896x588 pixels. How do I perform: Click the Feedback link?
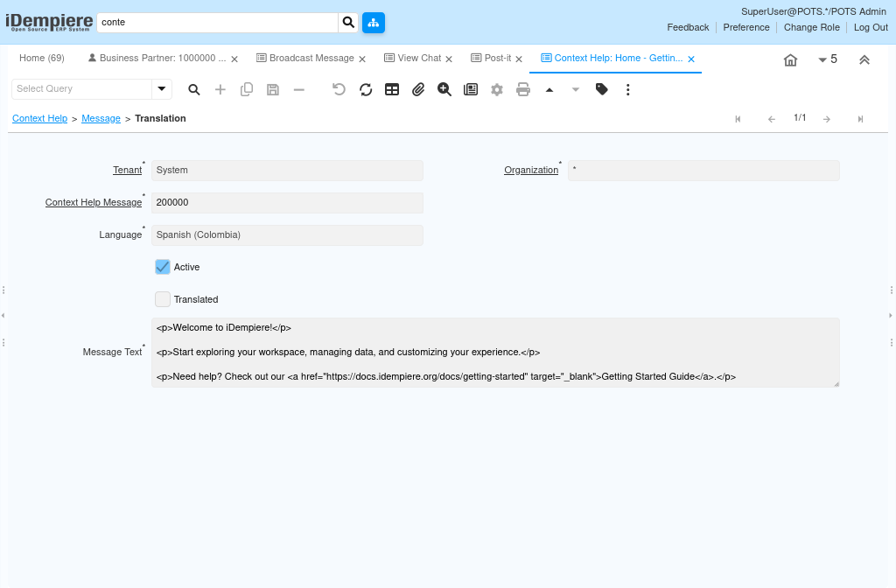pyautogui.click(x=688, y=27)
